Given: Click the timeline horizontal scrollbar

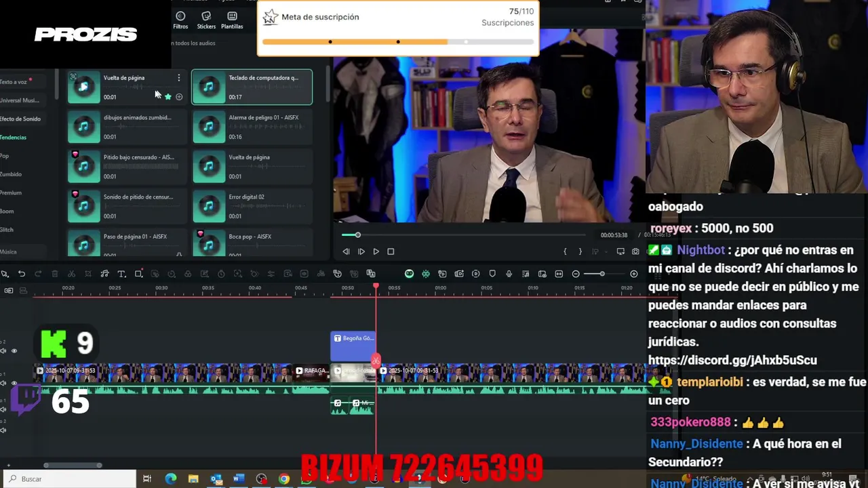Looking at the screenshot, I should tap(73, 465).
